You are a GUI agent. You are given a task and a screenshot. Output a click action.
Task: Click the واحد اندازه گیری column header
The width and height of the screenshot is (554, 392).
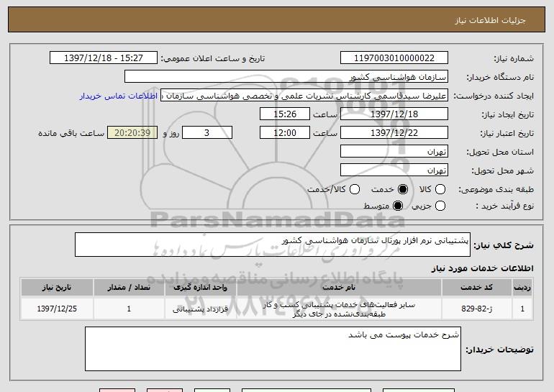(200, 288)
